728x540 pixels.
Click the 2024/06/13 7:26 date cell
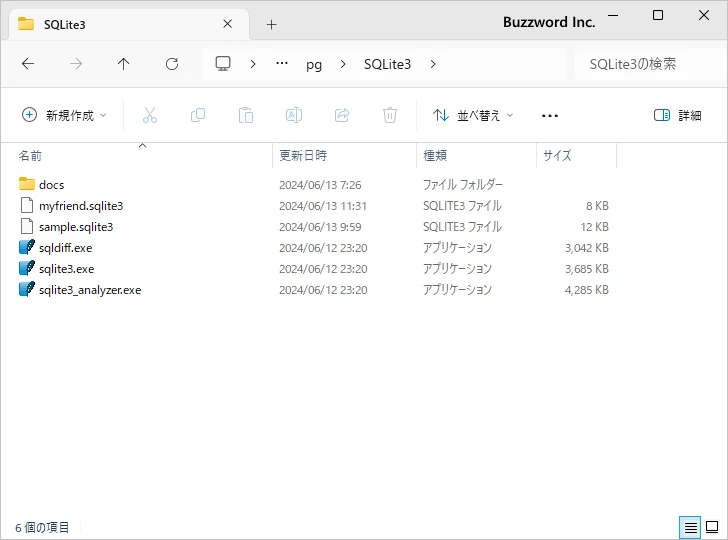click(320, 185)
